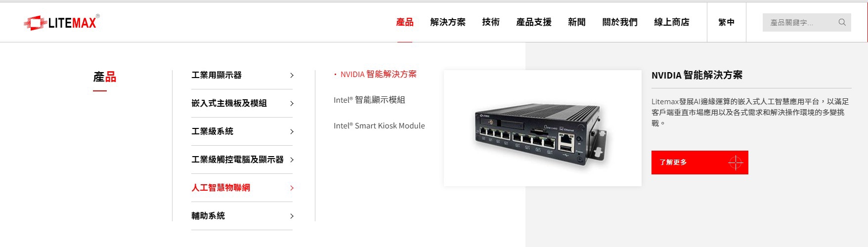
Task: Click the search magnifier icon
Action: pyautogui.click(x=842, y=22)
